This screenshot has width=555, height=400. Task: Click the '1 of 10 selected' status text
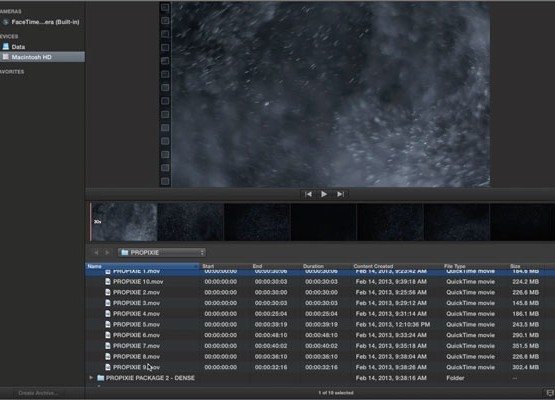point(336,393)
